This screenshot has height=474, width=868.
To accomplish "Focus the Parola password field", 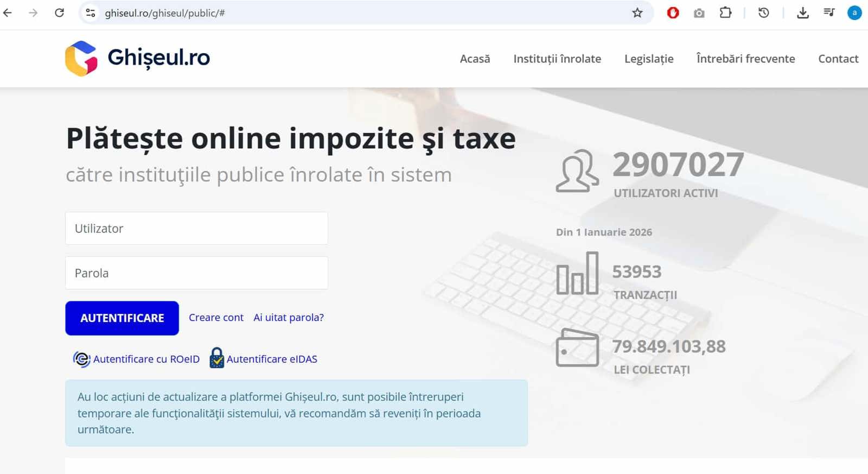I will (196, 273).
